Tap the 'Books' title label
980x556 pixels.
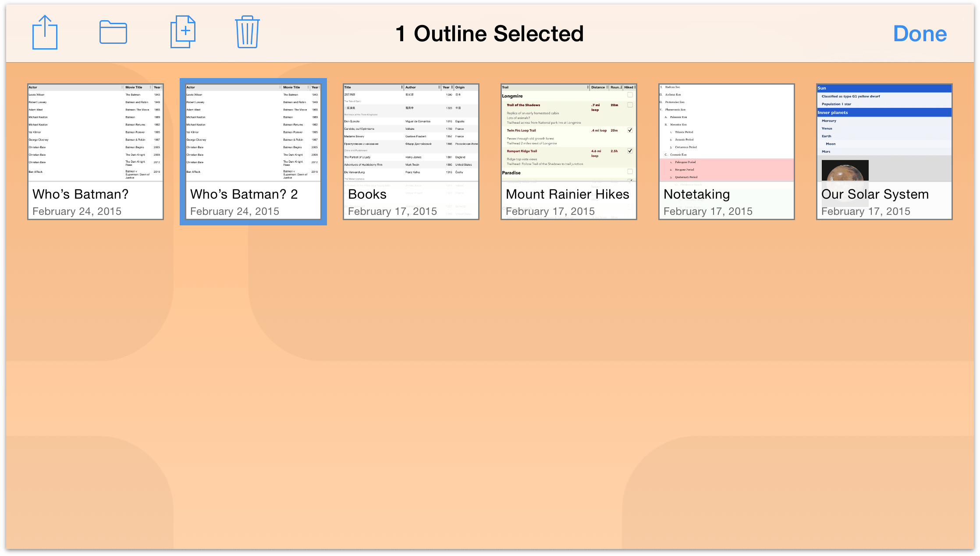[x=367, y=194]
